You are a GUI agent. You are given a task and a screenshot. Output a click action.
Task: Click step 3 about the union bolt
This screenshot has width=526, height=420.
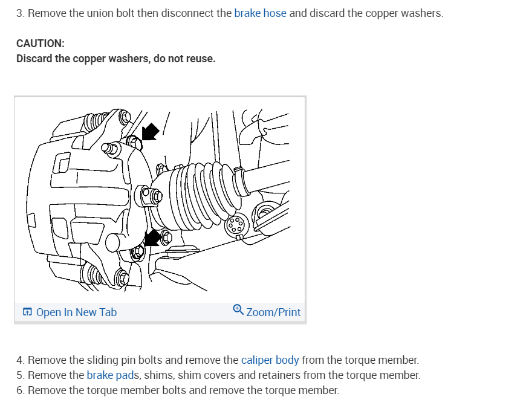tap(230, 13)
